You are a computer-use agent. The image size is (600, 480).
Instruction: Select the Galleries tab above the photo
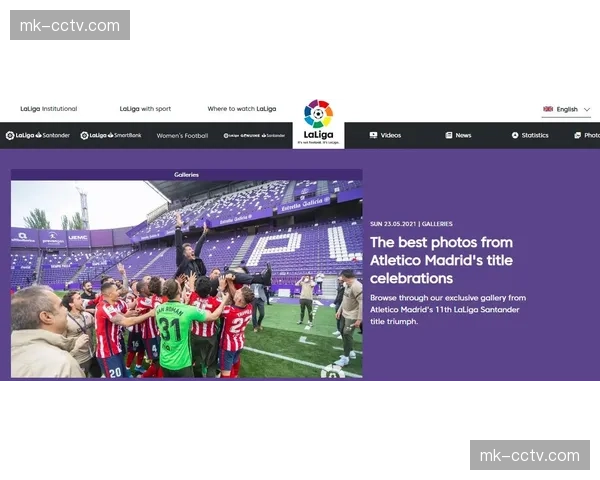pos(186,175)
